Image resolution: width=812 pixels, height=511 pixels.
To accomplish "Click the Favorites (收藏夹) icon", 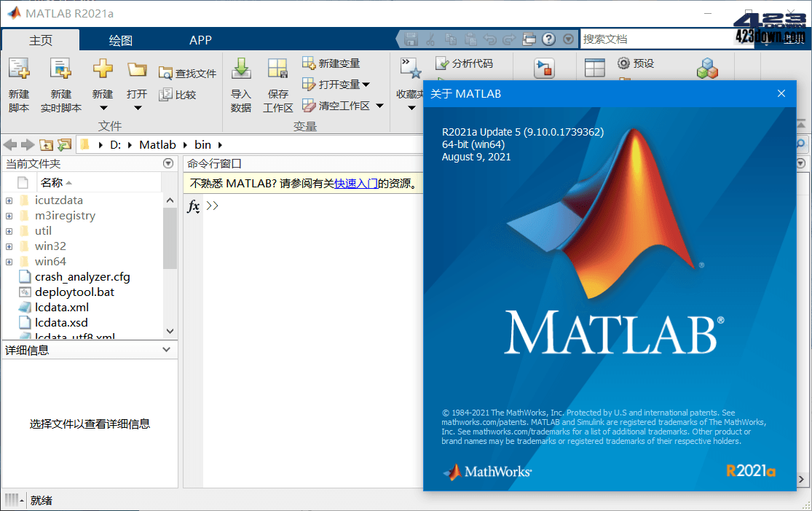I will (x=411, y=69).
